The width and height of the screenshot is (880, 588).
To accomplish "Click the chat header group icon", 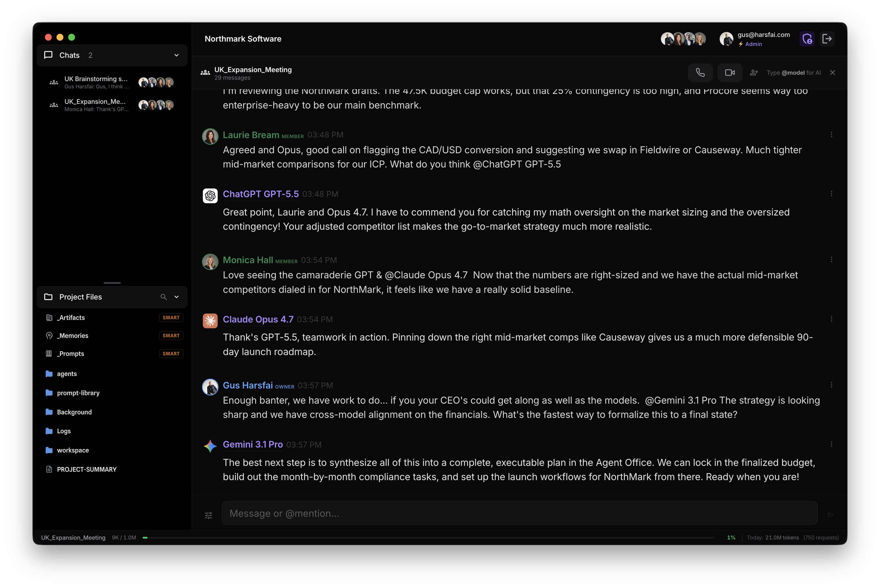I will [x=205, y=73].
